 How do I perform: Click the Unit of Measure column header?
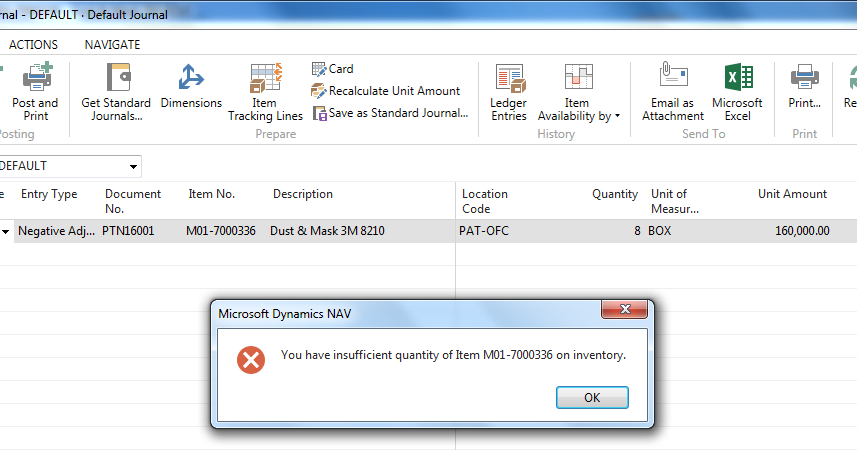pyautogui.click(x=674, y=201)
